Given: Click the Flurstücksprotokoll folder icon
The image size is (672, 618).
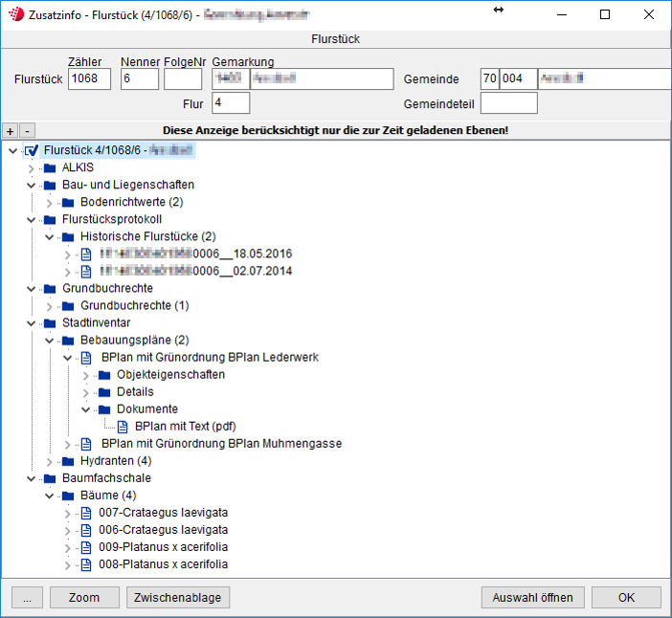Looking at the screenshot, I should pyautogui.click(x=50, y=220).
